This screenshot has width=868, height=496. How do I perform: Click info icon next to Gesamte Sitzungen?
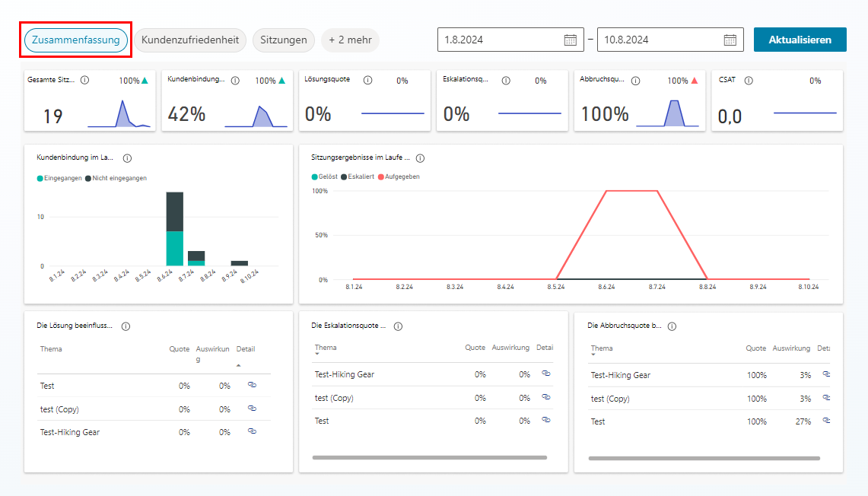84,80
